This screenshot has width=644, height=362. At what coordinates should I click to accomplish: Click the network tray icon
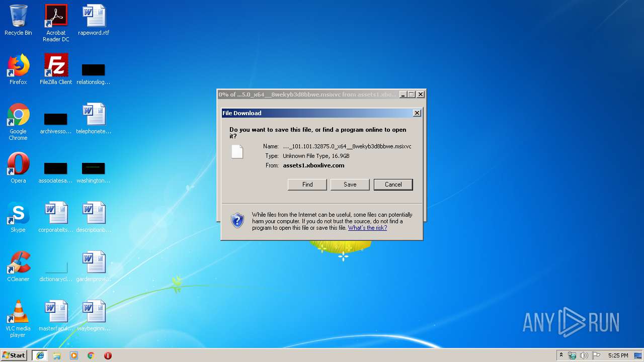[572, 355]
